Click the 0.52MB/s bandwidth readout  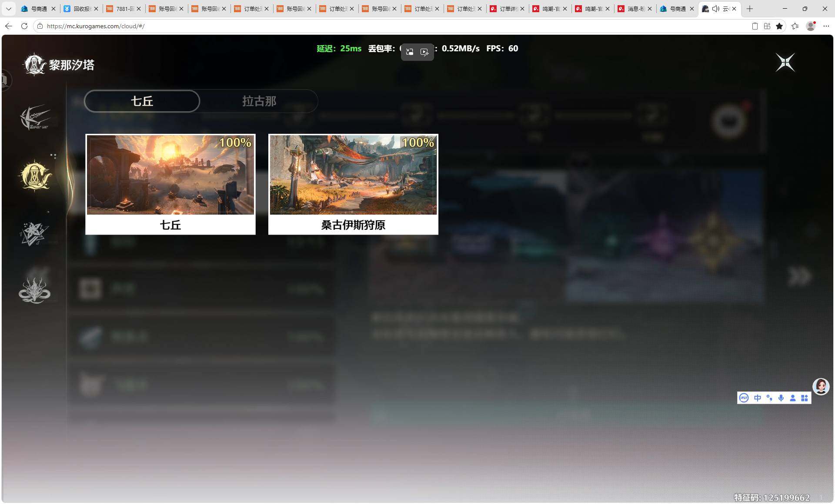click(x=461, y=49)
